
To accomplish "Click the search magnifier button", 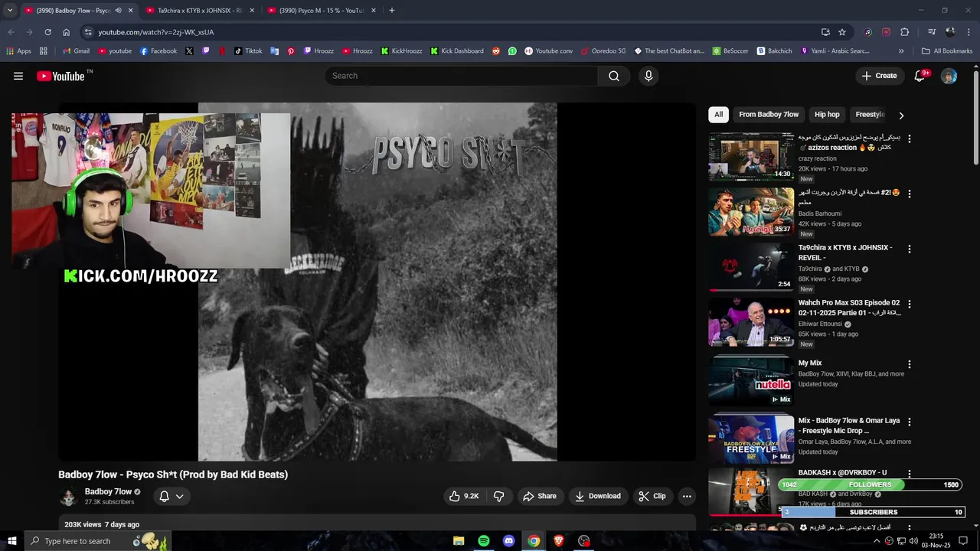I will pyautogui.click(x=614, y=76).
